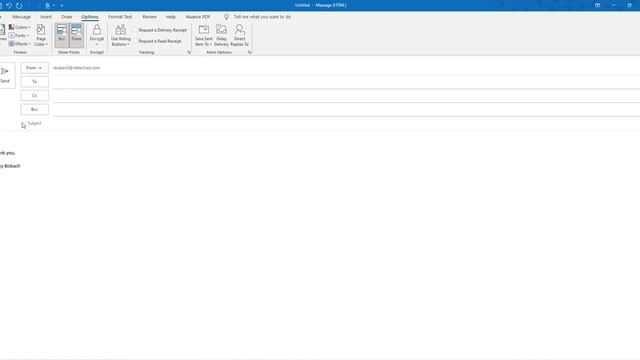
Task: Open Use Voting Buttons menu
Action: (x=121, y=35)
